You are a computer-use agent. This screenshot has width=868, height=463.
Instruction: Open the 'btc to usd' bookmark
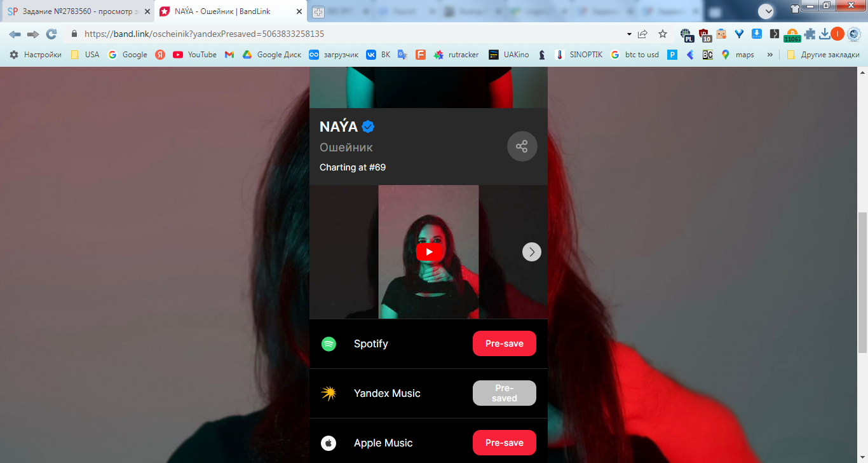(x=635, y=55)
